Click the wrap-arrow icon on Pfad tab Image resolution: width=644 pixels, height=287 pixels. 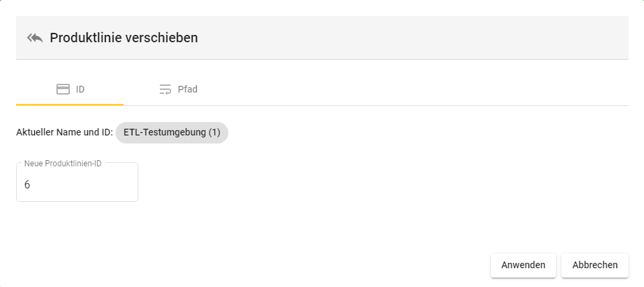coord(165,89)
